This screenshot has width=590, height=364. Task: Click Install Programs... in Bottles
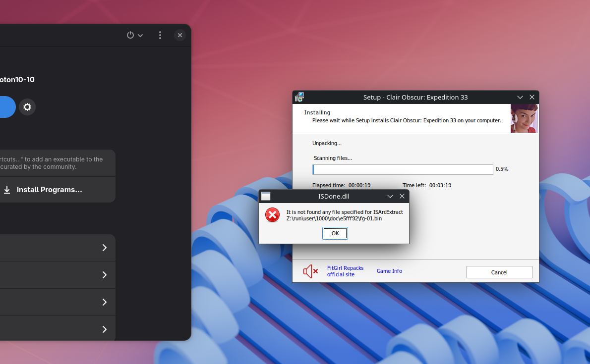[x=49, y=190]
